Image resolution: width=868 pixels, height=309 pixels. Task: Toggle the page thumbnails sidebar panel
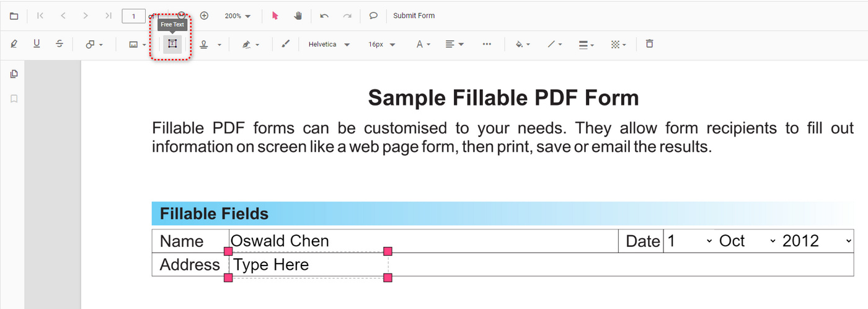pos(14,74)
